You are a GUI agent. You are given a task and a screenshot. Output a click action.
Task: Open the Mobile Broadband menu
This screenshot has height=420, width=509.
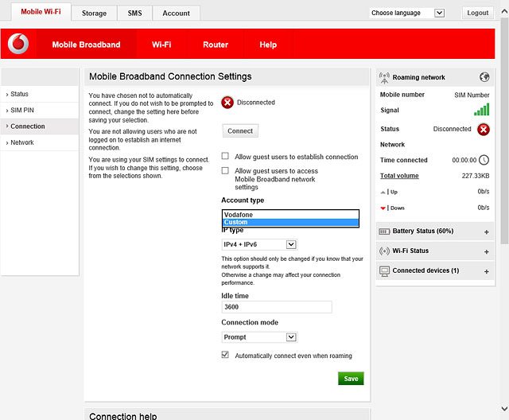tap(86, 45)
